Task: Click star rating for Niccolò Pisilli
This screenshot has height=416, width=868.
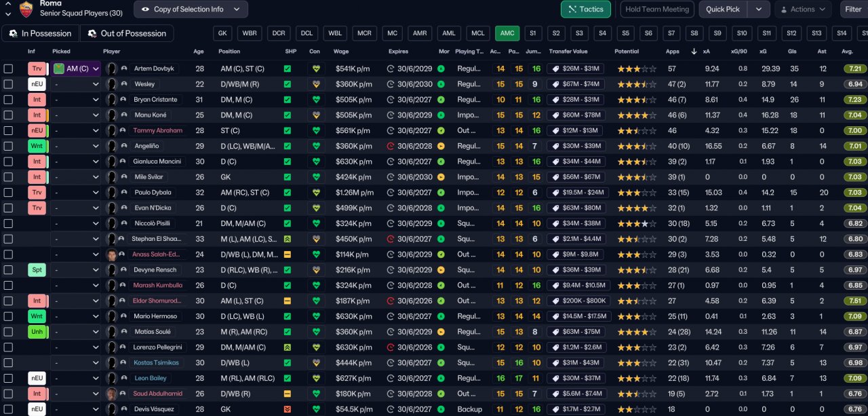Action: [x=636, y=223]
